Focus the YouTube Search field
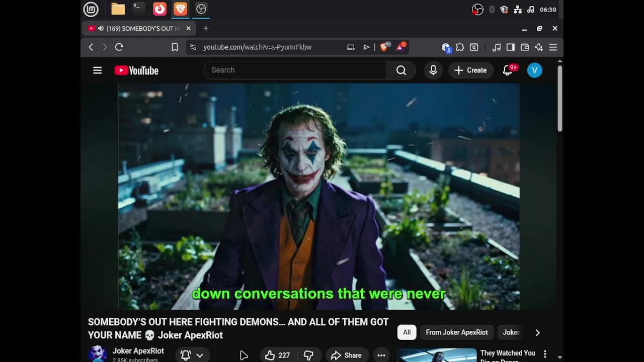This screenshot has width=644, height=362. [295, 70]
